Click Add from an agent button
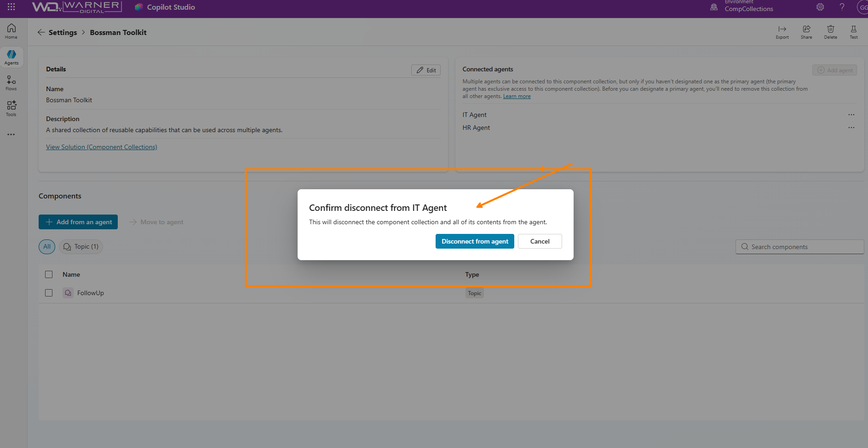The width and height of the screenshot is (868, 448). (x=78, y=222)
